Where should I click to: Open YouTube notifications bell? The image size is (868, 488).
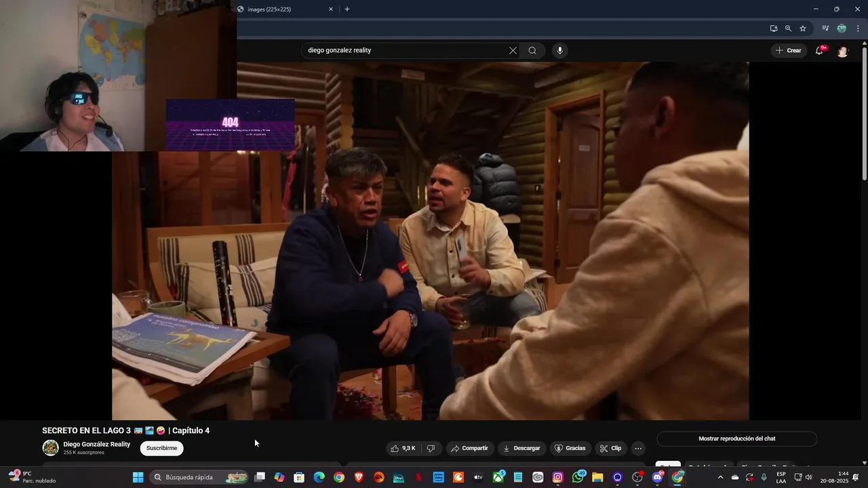pyautogui.click(x=819, y=50)
